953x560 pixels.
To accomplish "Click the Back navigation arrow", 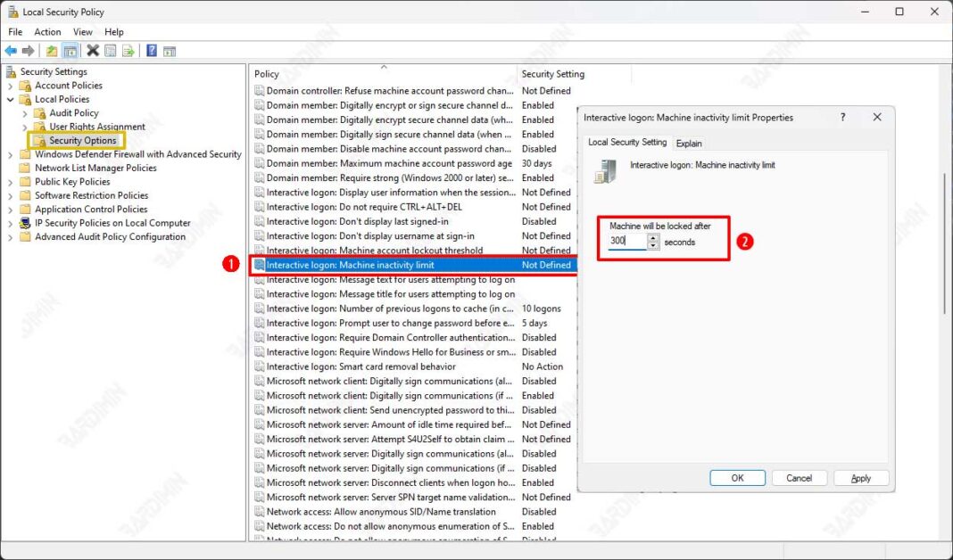I will 11,50.
